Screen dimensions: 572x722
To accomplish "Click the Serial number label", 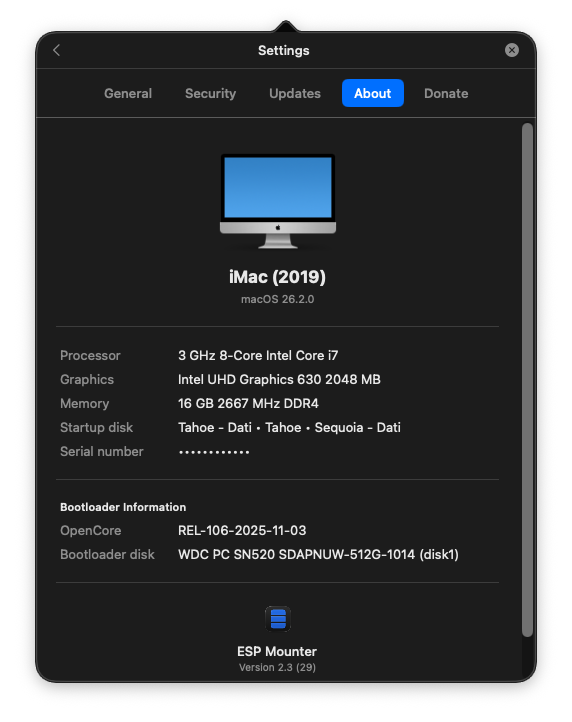I will point(102,451).
